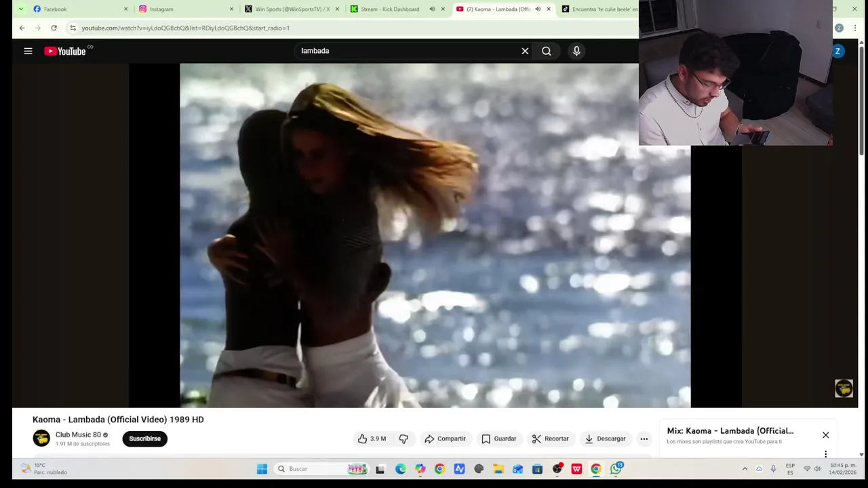Open the mix playlist options kebab menu
This screenshot has height=488, width=868.
(825, 453)
